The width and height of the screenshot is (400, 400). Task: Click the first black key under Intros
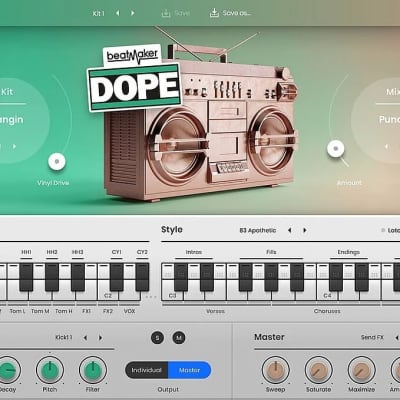pyautogui.click(x=181, y=277)
